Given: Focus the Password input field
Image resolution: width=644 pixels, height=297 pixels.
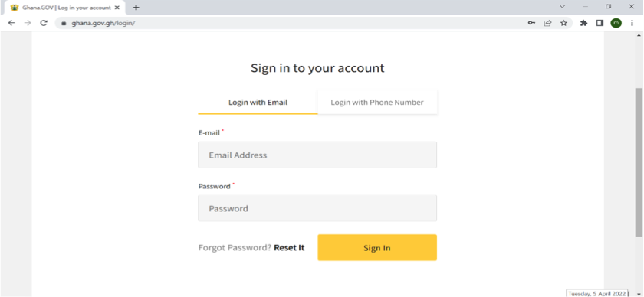Looking at the screenshot, I should coord(317,208).
